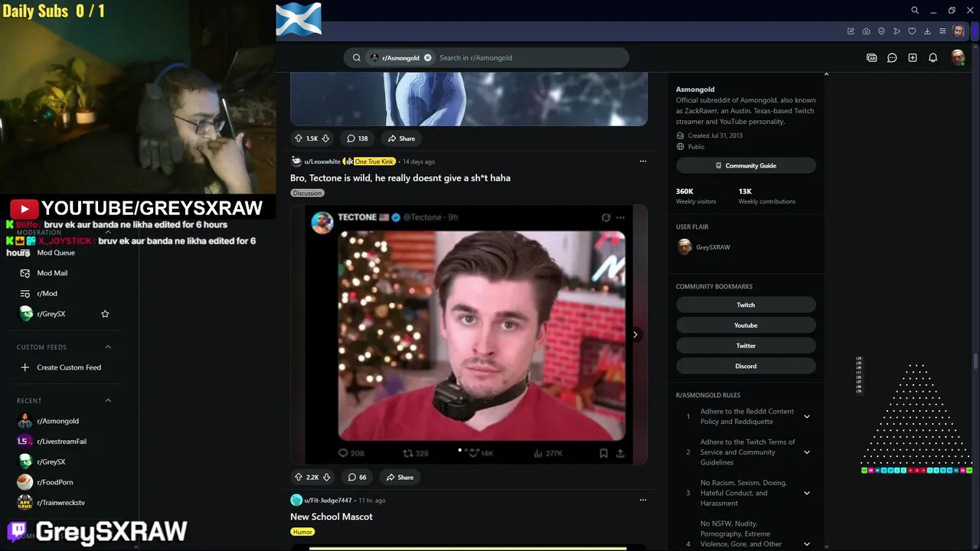This screenshot has height=551, width=980.
Task: Expand rule 2 Adhere to Twitch Terms
Action: pos(806,452)
